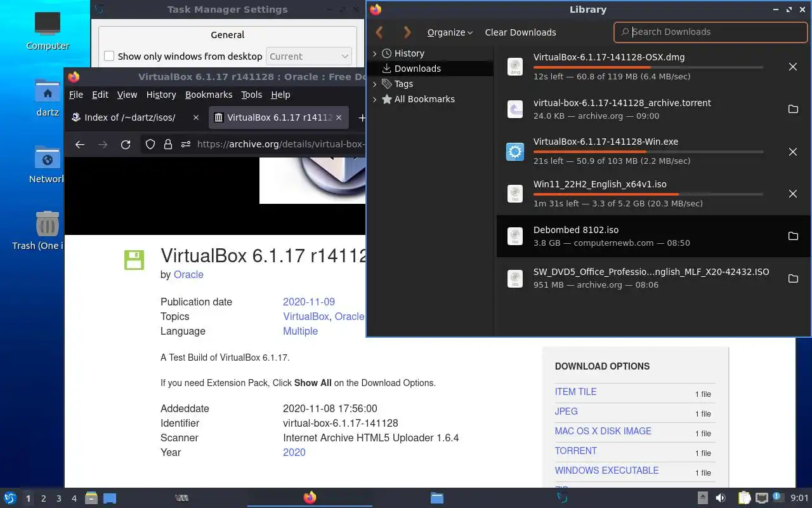Click the Library back arrow
812x508 pixels.
point(380,32)
